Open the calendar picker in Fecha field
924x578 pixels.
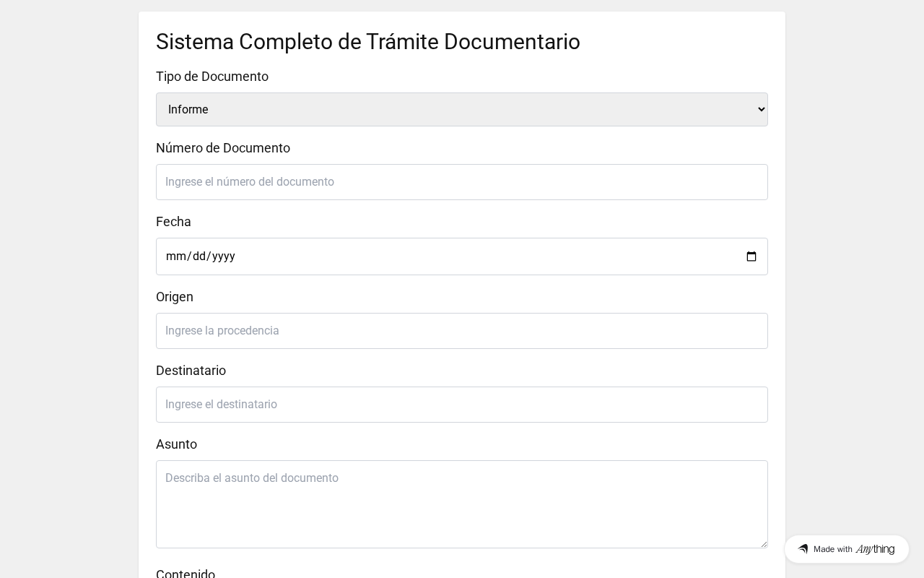click(751, 256)
